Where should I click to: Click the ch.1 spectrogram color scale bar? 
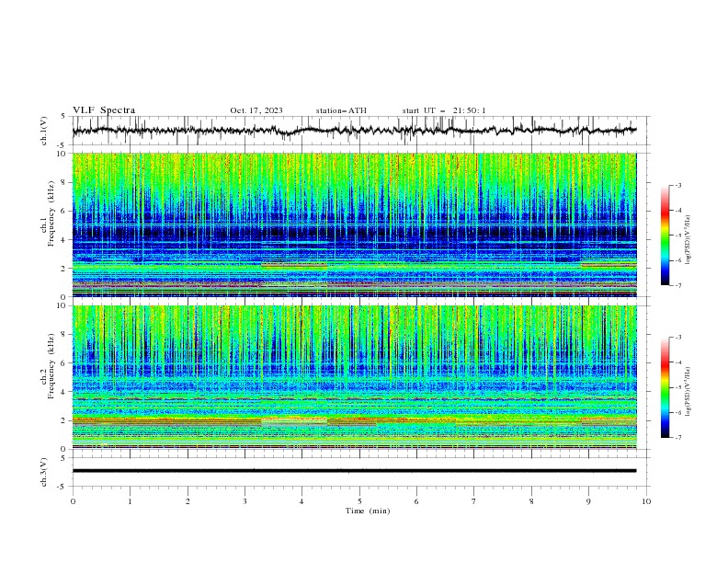tap(665, 236)
